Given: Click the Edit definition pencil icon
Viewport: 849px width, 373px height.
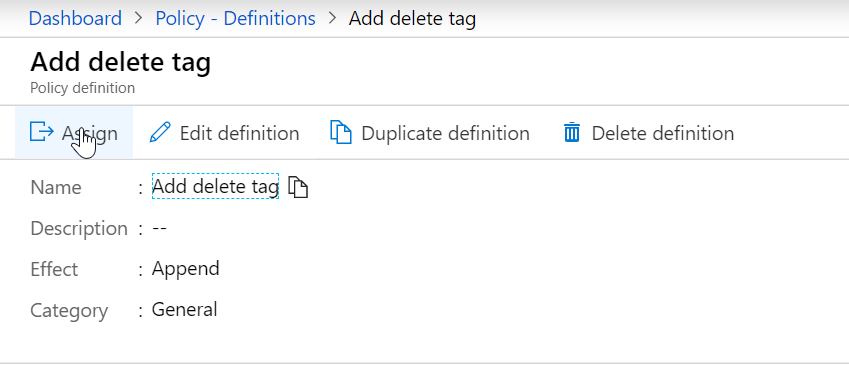Looking at the screenshot, I should point(160,133).
